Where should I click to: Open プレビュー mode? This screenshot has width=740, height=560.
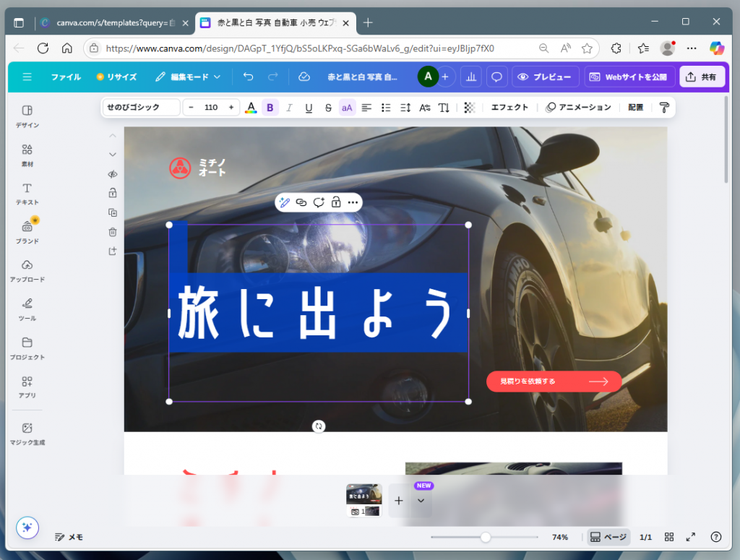point(544,76)
